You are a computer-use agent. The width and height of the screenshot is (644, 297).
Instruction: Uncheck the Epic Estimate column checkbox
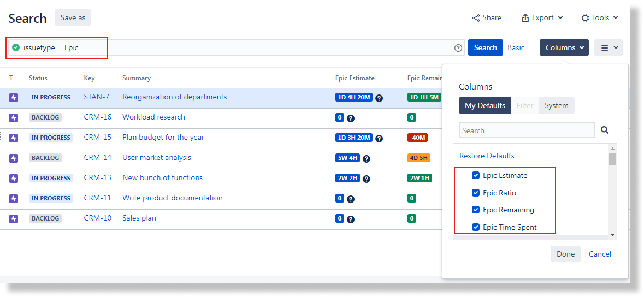pos(476,176)
